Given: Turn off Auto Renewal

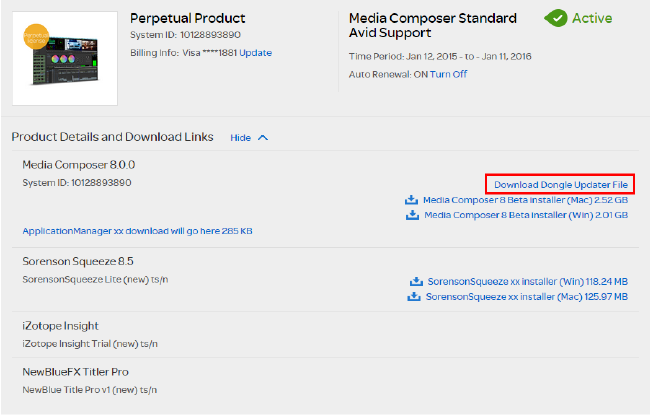Looking at the screenshot, I should pyautogui.click(x=448, y=75).
